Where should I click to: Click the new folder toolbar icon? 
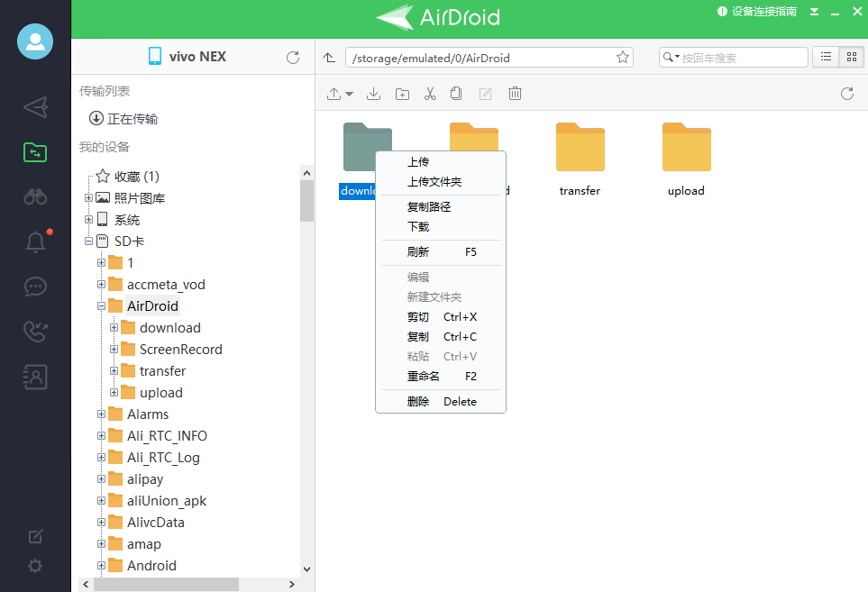tap(402, 94)
